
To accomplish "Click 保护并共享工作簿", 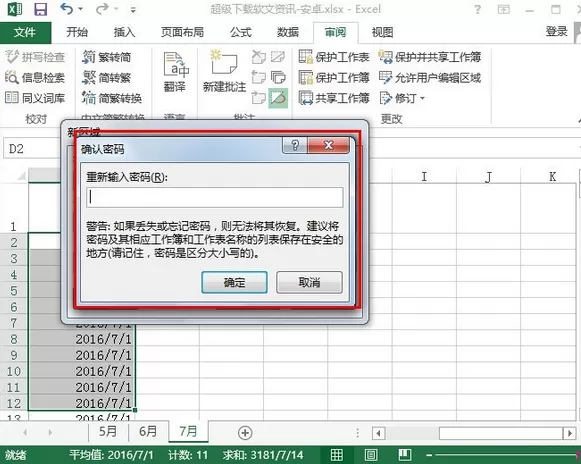I will (x=430, y=57).
